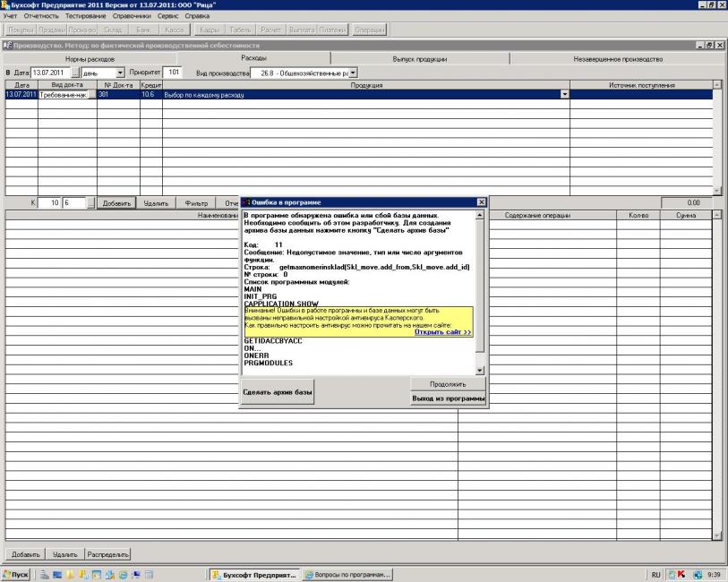Switch to the 'Выпуск продукции' tab
The height and width of the screenshot is (582, 728).
pyautogui.click(x=420, y=59)
